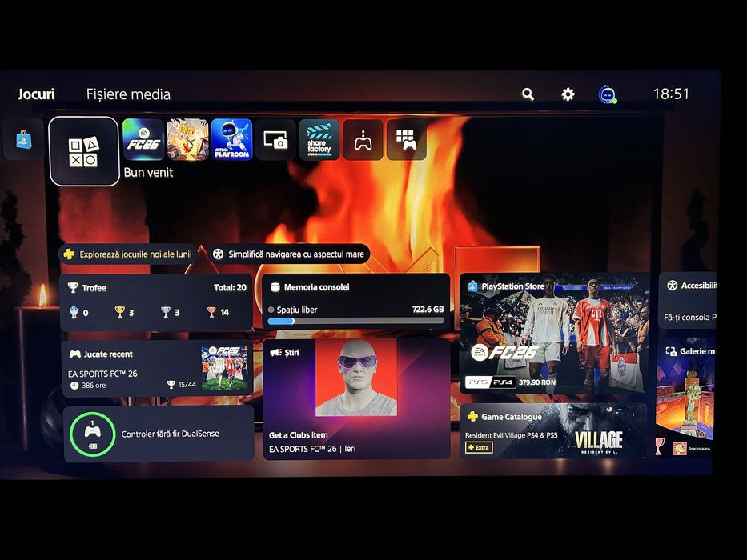Open the Jucate recent card
Viewport: 747px width, 560px height.
(157, 369)
